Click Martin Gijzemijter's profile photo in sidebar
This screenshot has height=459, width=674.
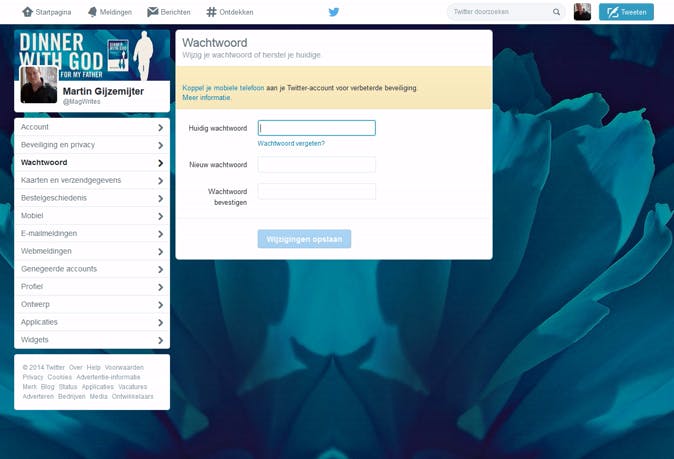(x=39, y=85)
